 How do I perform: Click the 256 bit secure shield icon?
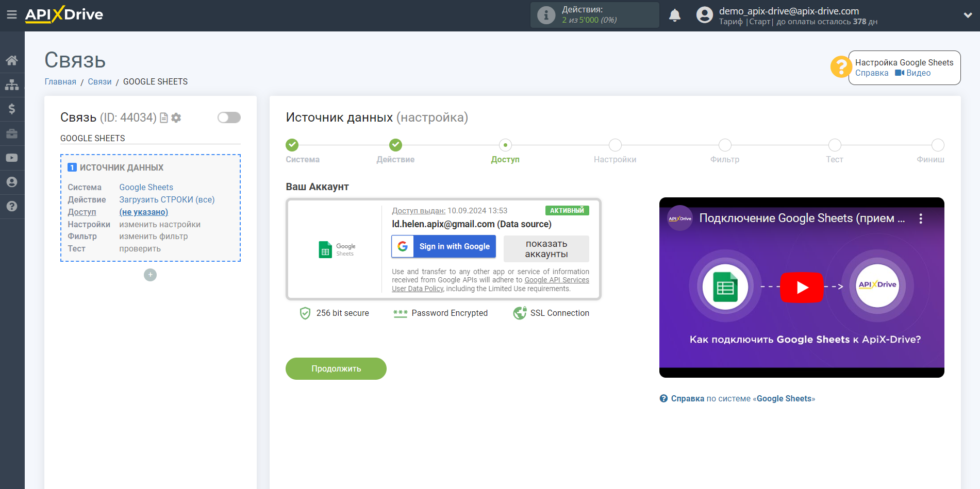(305, 313)
